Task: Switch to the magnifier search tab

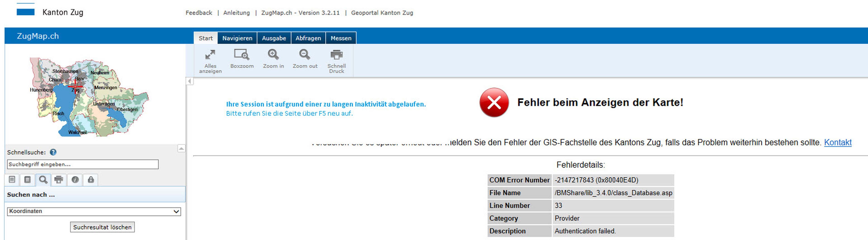Action: tap(43, 180)
